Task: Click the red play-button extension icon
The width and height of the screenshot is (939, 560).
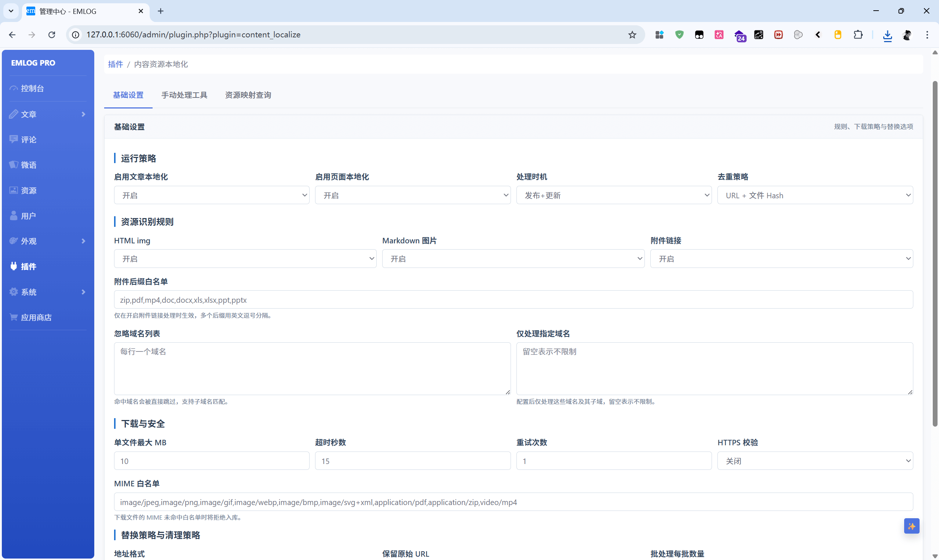Action: point(778,35)
